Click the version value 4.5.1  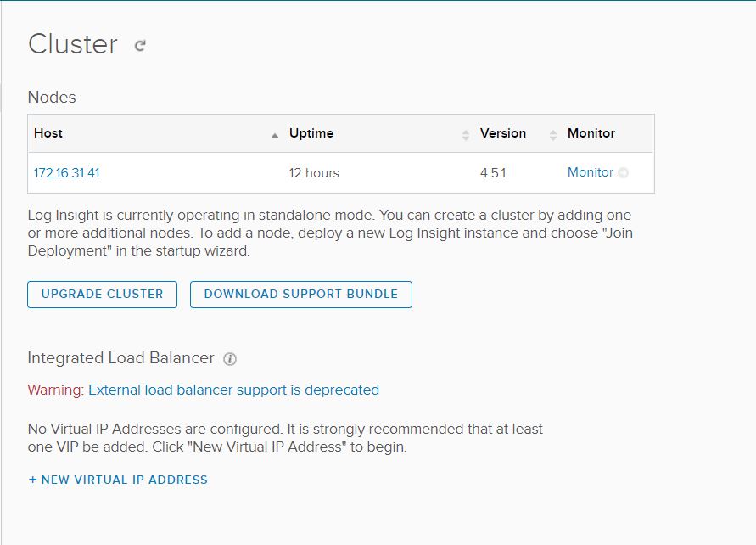click(x=493, y=173)
